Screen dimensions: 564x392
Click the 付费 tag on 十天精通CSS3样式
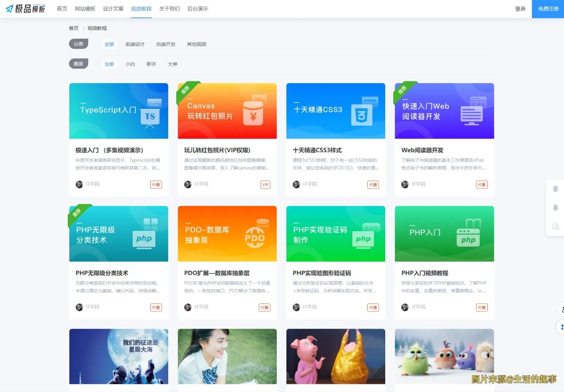(x=373, y=185)
